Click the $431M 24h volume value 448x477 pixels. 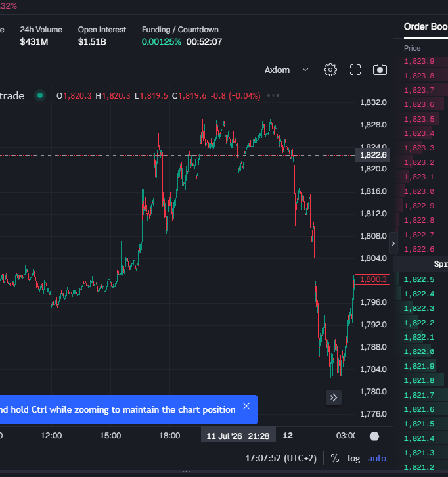34,41
